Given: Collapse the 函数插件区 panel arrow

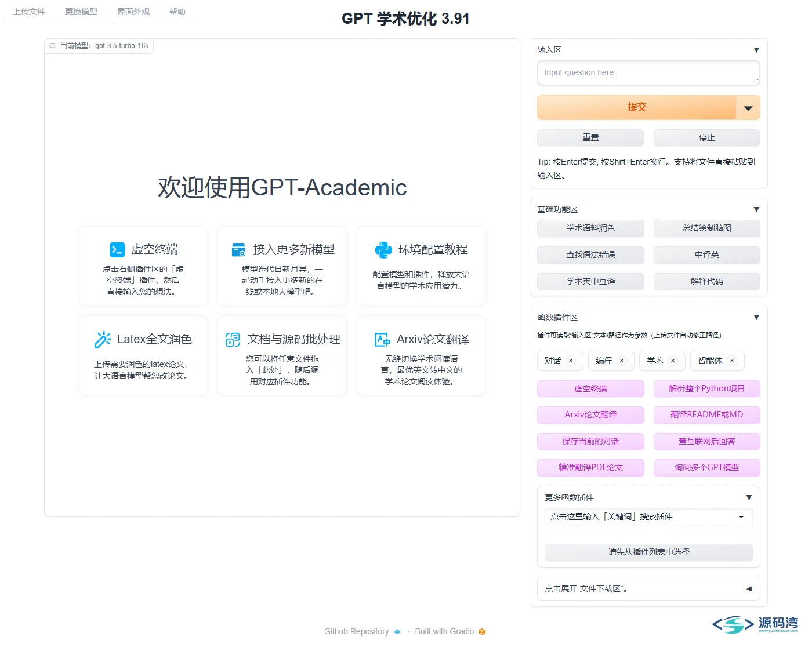Looking at the screenshot, I should (756, 317).
